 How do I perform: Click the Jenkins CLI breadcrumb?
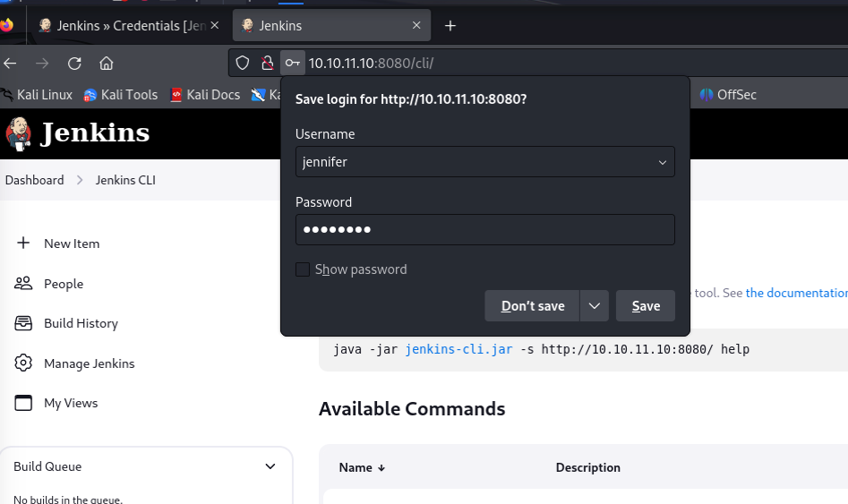[x=125, y=180]
